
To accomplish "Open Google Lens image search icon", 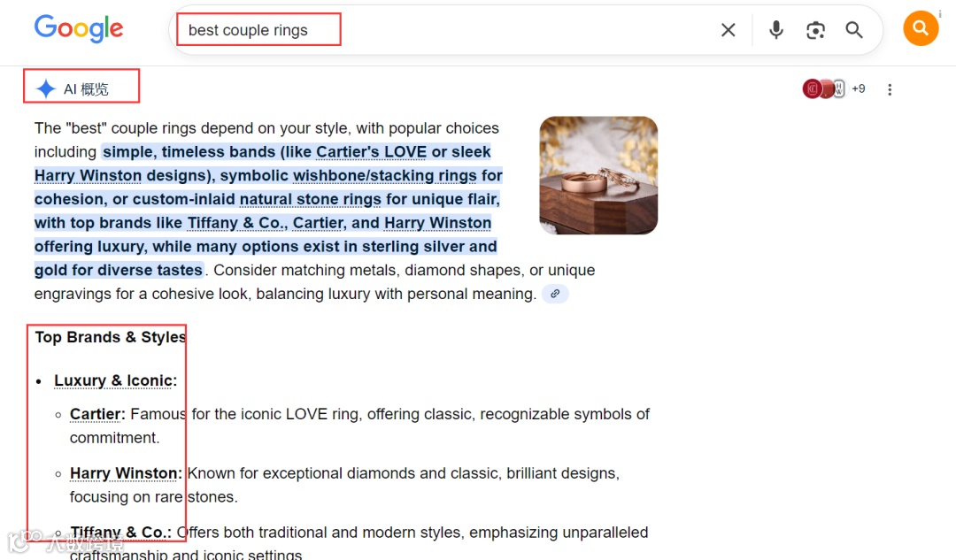I will [x=815, y=30].
